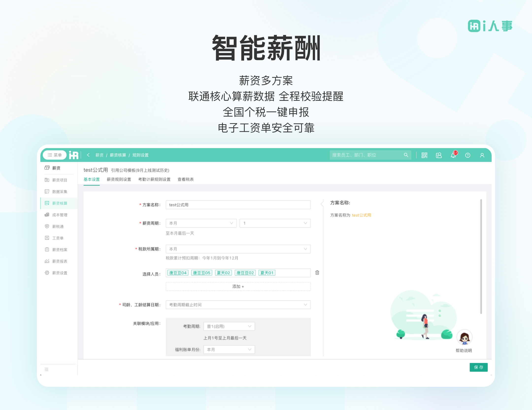Open the user profile icon
The height and width of the screenshot is (410, 532).
[482, 155]
